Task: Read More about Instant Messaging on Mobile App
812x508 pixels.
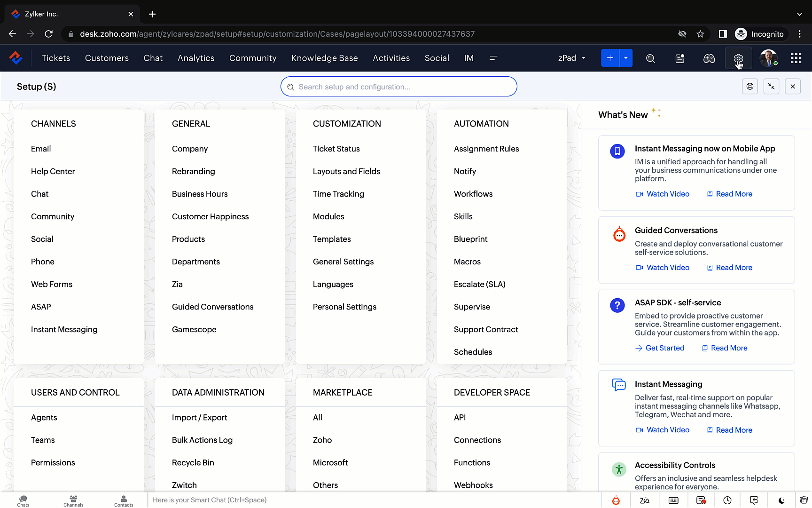Action: (729, 194)
